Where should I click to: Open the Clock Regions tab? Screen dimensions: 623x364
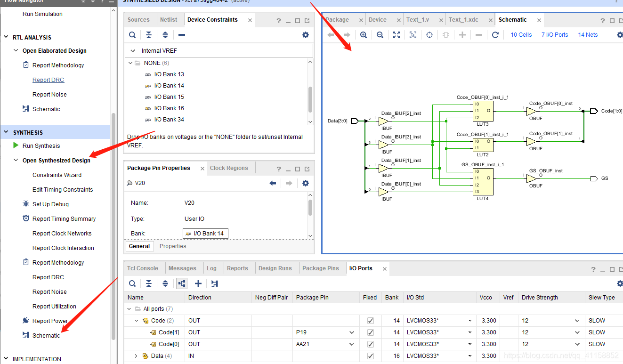[x=229, y=168]
